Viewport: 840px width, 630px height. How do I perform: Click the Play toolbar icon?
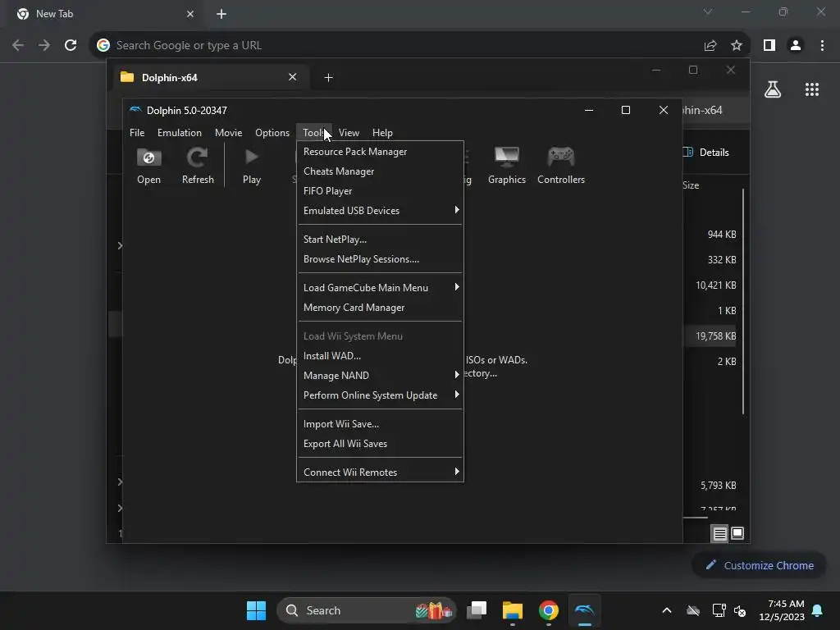pyautogui.click(x=251, y=166)
